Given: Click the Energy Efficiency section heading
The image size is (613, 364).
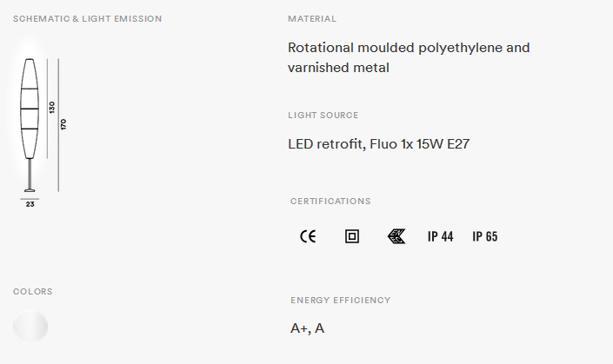Looking at the screenshot, I should pyautogui.click(x=341, y=300).
